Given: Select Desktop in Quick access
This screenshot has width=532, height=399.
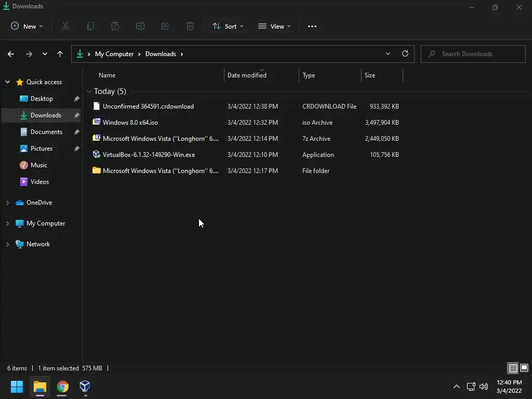Looking at the screenshot, I should [41, 99].
